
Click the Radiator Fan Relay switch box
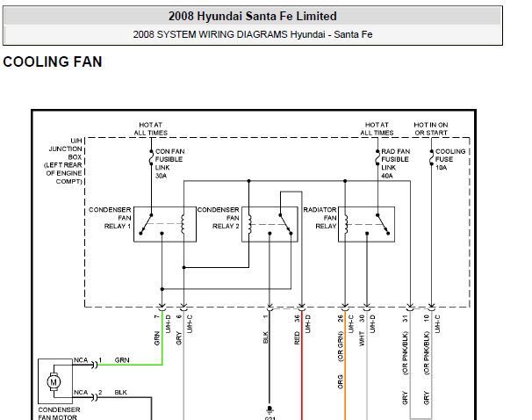click(366, 224)
